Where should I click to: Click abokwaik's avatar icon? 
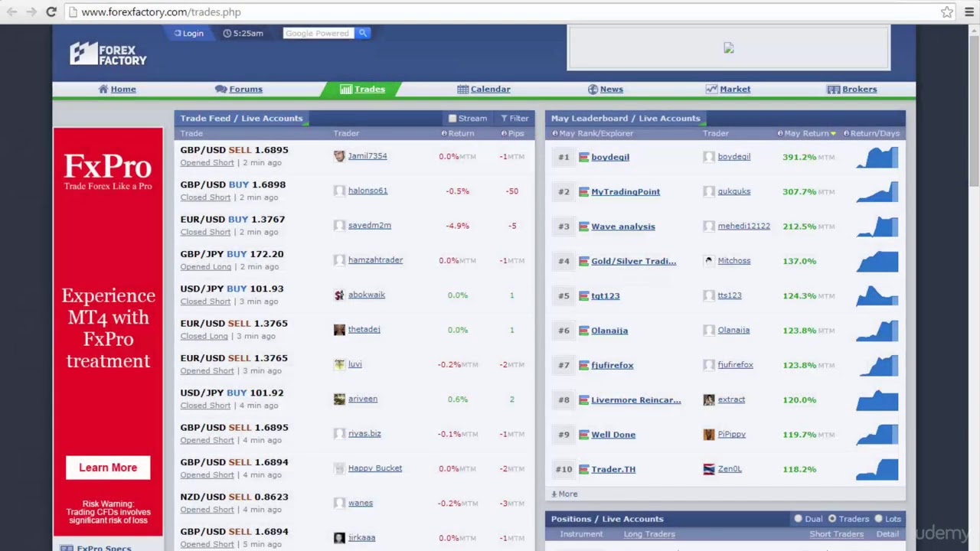(x=339, y=295)
